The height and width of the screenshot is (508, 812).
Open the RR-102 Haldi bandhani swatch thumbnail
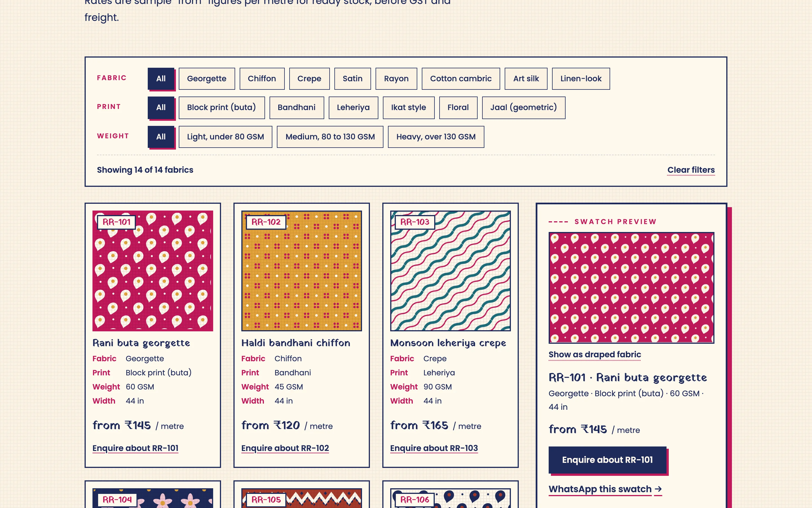(x=302, y=271)
